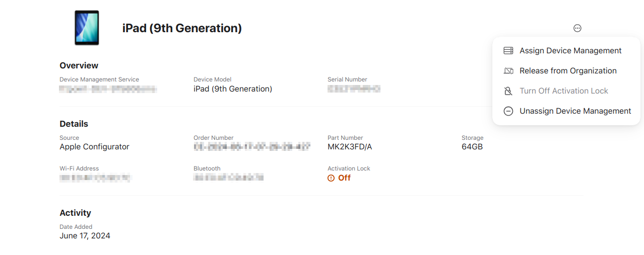This screenshot has width=644, height=255.
Task: Click the Assign Device Management server icon
Action: (x=508, y=51)
